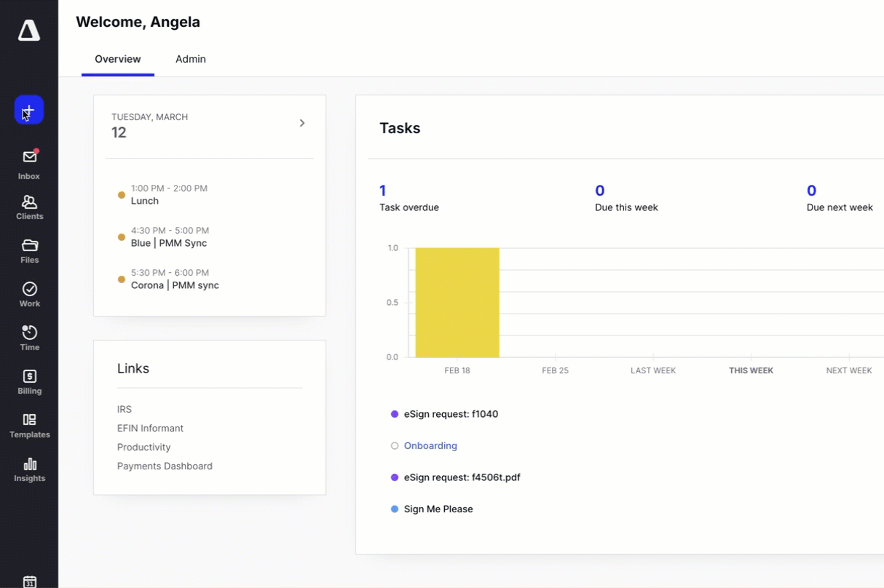
Task: Click the yellow Feb 18 chart bar
Action: [x=457, y=302]
